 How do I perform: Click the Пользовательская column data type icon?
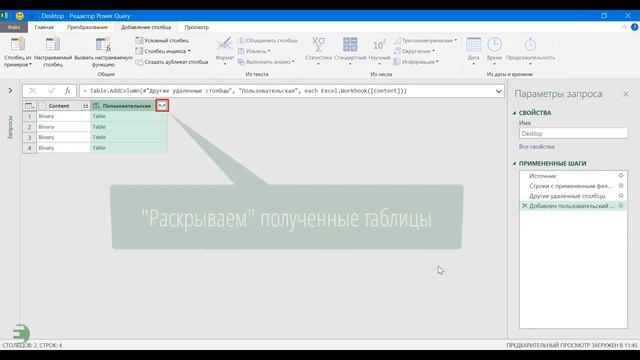96,106
